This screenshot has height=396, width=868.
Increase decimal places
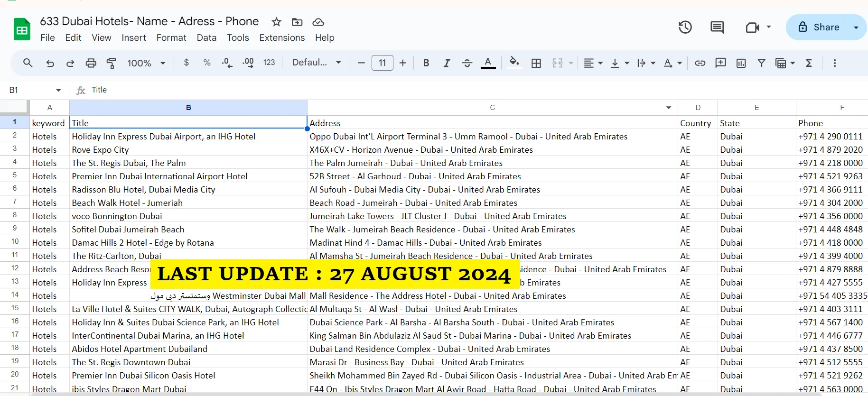(x=248, y=63)
